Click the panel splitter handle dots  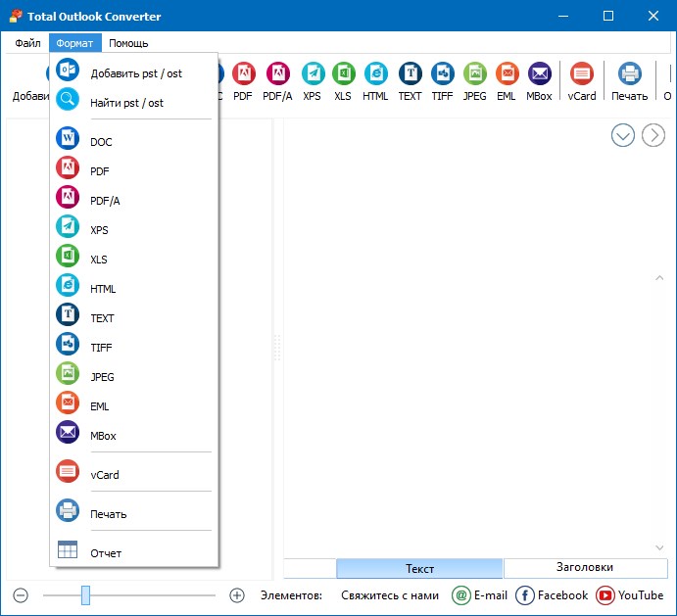(x=277, y=348)
